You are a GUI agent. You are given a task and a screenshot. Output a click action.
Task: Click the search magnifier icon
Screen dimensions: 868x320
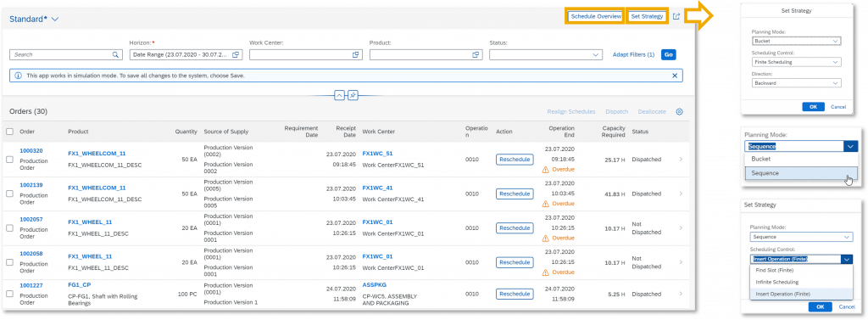(x=115, y=55)
